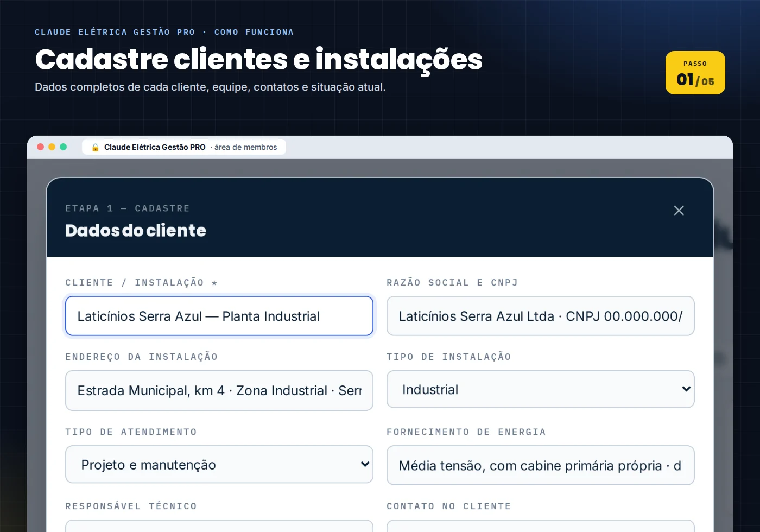The height and width of the screenshot is (532, 760).
Task: Click the 'RESPONSÁVEL TÉCNICO' field label
Action: tap(131, 506)
